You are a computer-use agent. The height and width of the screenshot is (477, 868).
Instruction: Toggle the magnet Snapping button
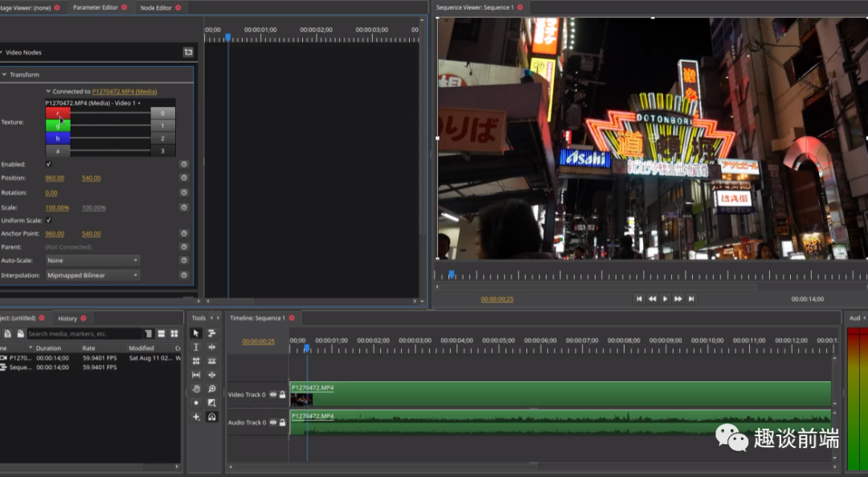211,417
